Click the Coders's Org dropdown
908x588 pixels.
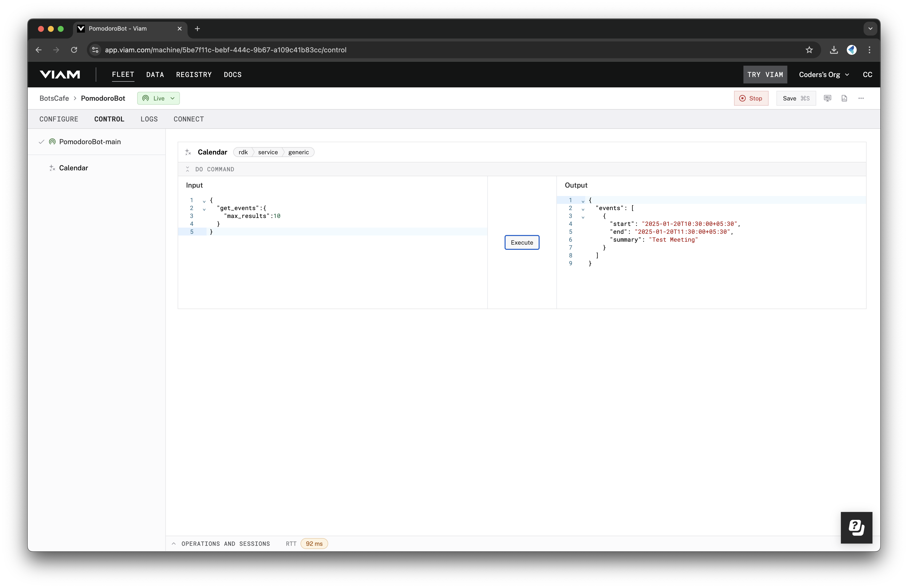823,74
